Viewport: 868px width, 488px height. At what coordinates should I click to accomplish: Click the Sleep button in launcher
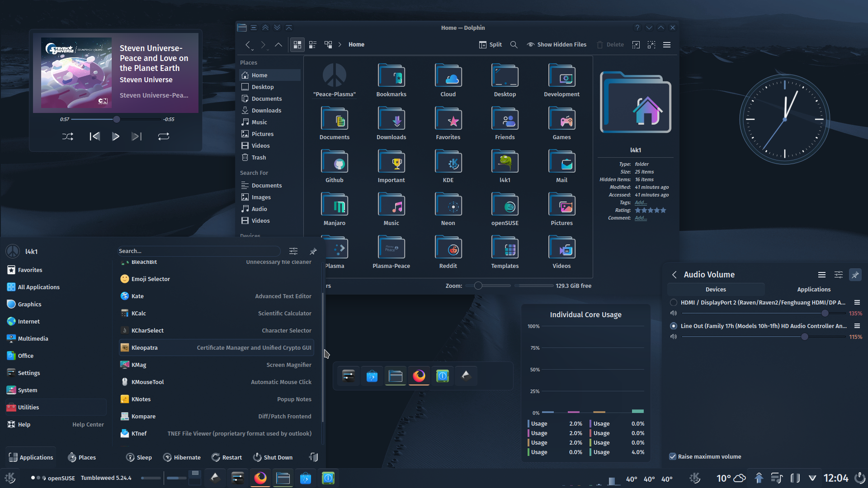click(x=139, y=457)
